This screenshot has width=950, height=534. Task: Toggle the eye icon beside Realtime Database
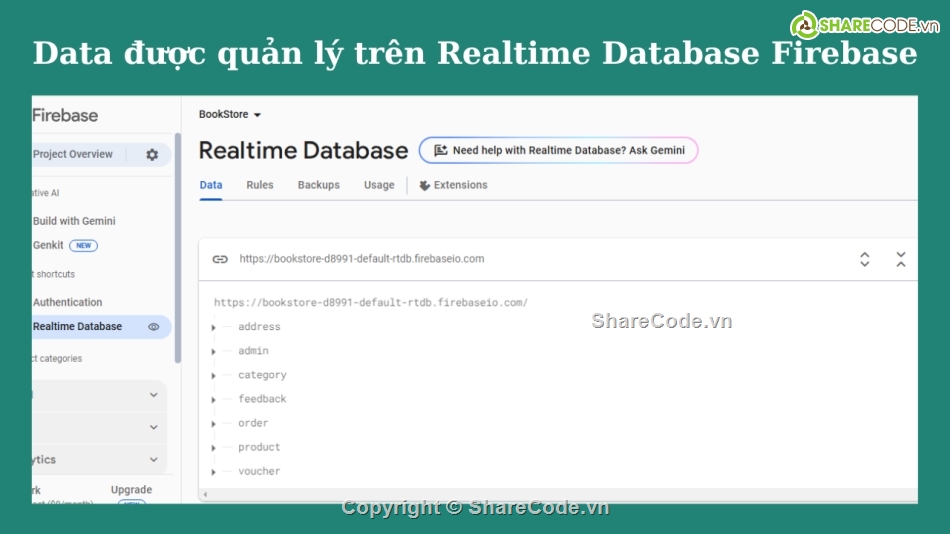(154, 327)
